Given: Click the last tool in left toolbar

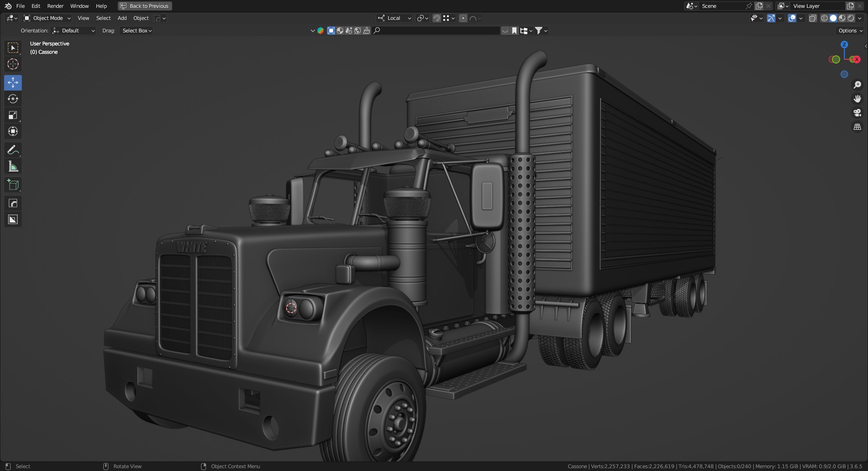Looking at the screenshot, I should pyautogui.click(x=13, y=219).
